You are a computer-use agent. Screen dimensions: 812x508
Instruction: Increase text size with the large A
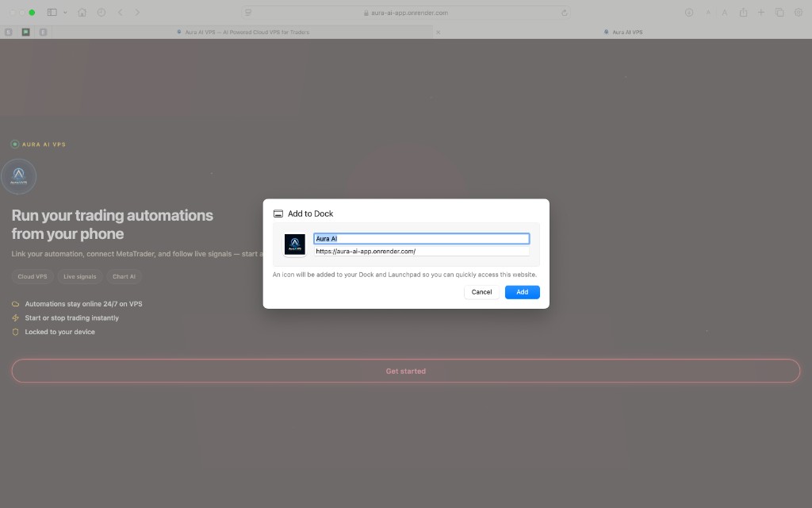pyautogui.click(x=725, y=13)
